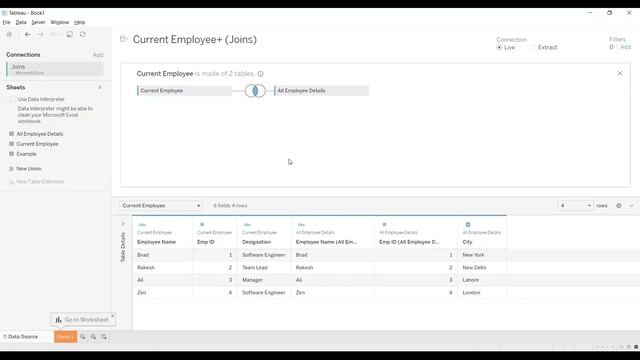Enable Use Data Interpreter checkbox
The width and height of the screenshot is (640, 360).
coord(13,99)
